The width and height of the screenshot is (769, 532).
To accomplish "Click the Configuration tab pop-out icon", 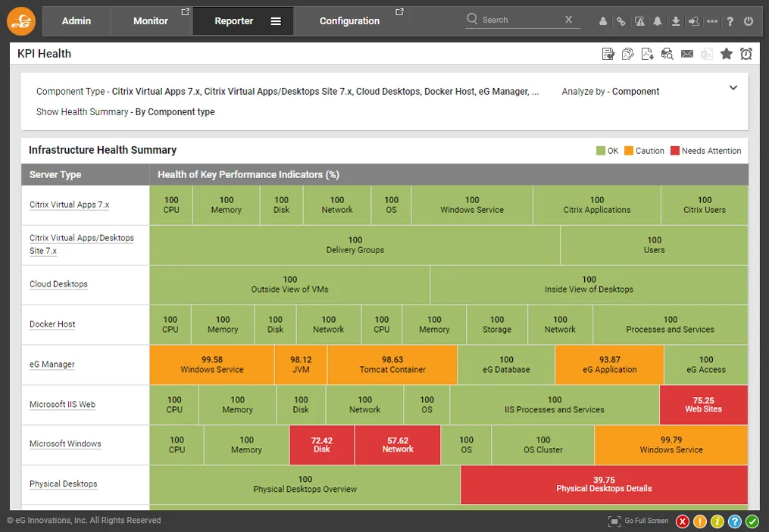I will click(399, 12).
